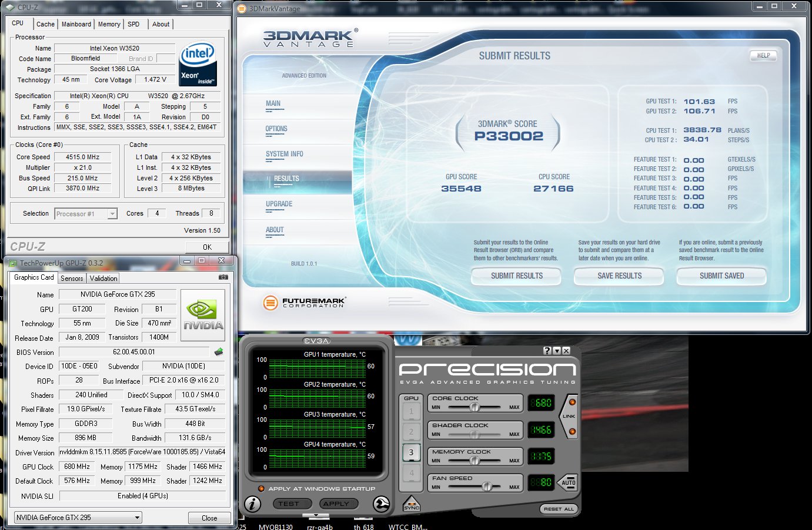
Task: Click the CPU score value 27166
Action: [x=553, y=189]
